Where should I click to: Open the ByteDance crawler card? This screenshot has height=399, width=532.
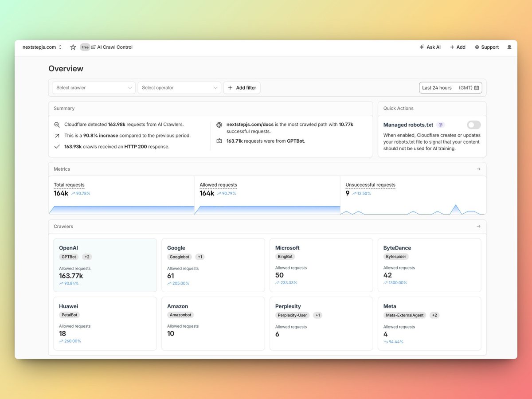tap(430, 265)
